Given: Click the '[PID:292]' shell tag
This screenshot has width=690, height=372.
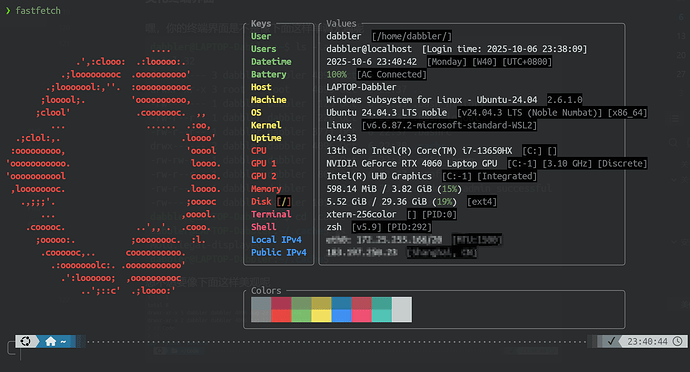Looking at the screenshot, I should [409, 227].
